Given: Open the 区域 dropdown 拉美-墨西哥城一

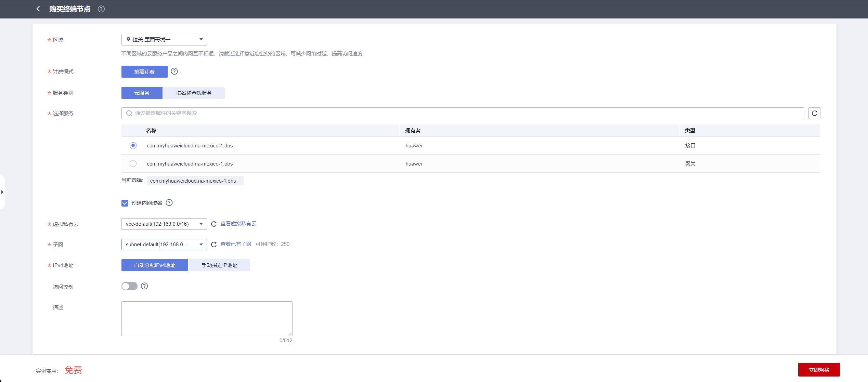Looking at the screenshot, I should coord(164,40).
